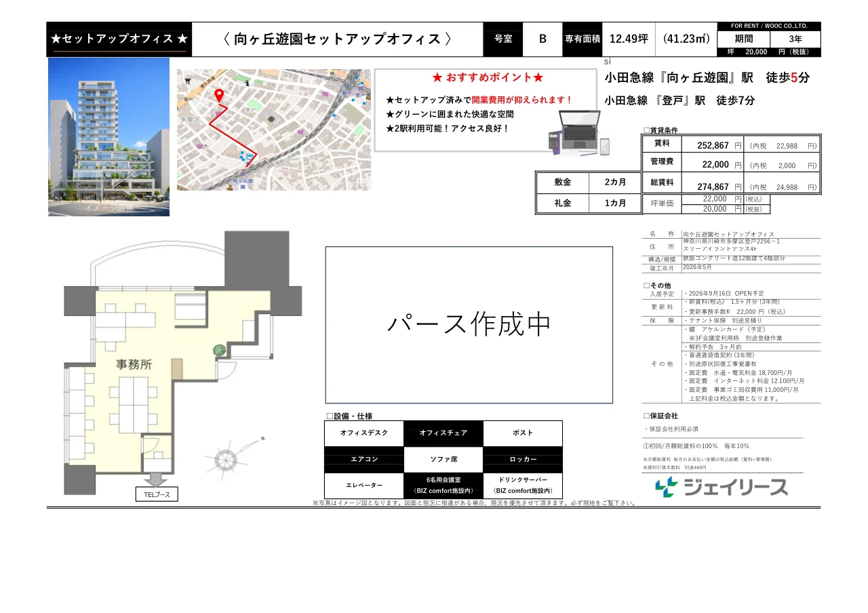Click the completion date 2026年5月
The image size is (868, 613).
pos(698,267)
